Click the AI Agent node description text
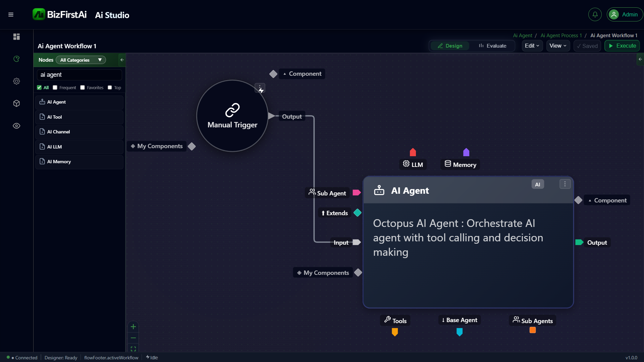Image resolution: width=644 pixels, height=362 pixels. point(458,238)
